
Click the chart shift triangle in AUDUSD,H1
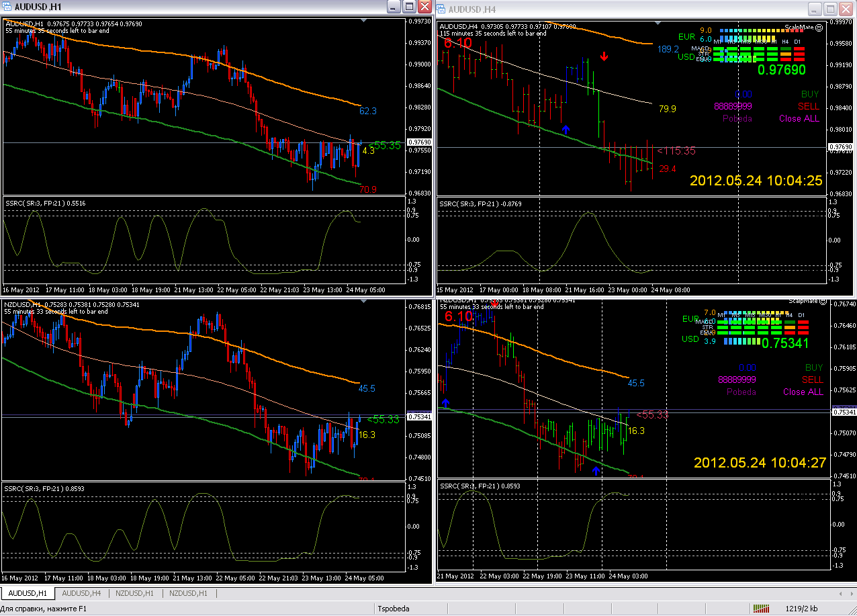tap(364, 21)
